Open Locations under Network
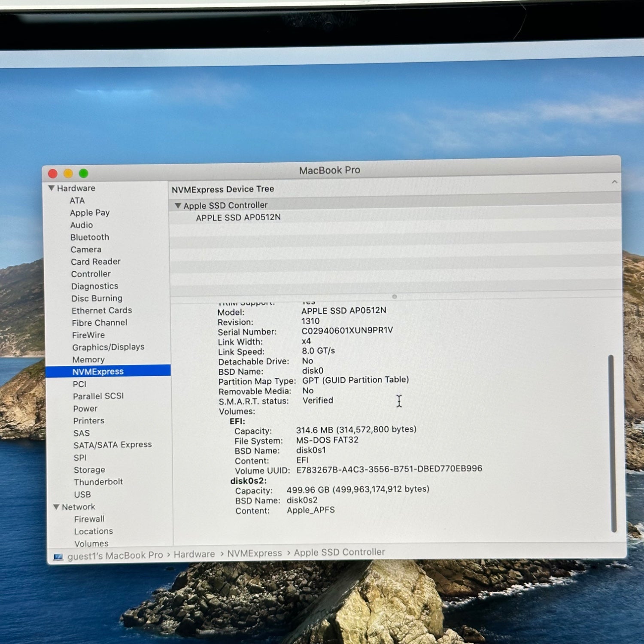This screenshot has width=644, height=644. (x=94, y=532)
